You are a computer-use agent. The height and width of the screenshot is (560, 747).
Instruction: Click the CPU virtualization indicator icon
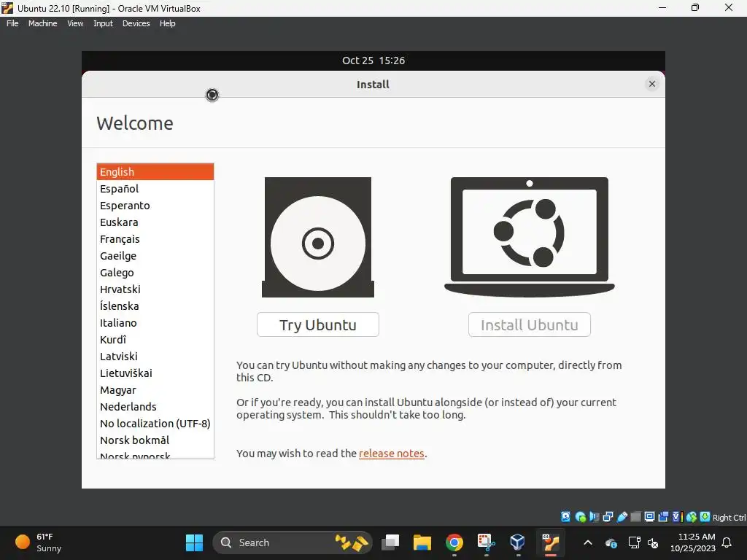tap(678, 517)
